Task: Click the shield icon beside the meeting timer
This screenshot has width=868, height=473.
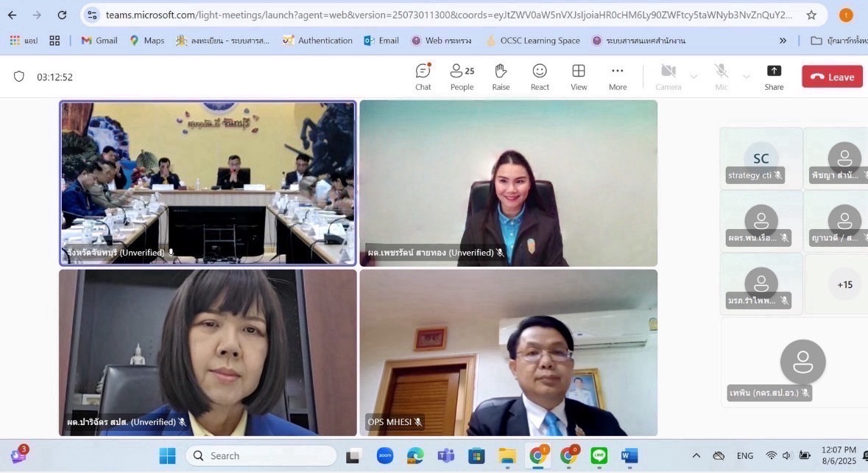Action: (19, 77)
